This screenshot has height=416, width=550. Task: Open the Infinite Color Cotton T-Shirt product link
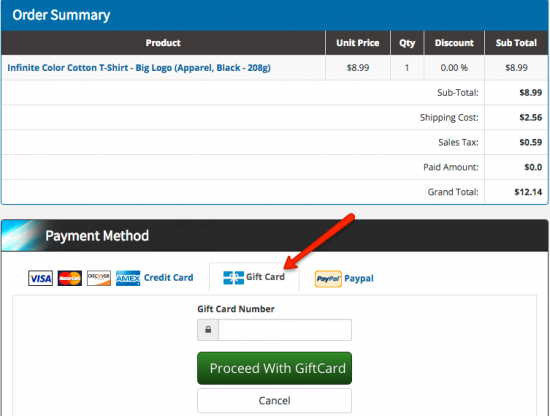pyautogui.click(x=139, y=68)
